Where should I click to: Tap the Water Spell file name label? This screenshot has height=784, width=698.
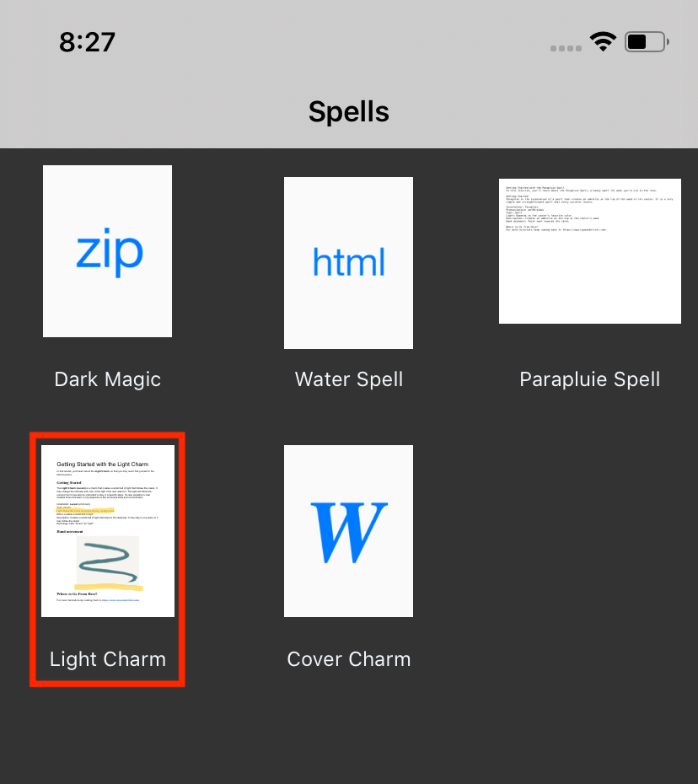point(348,379)
